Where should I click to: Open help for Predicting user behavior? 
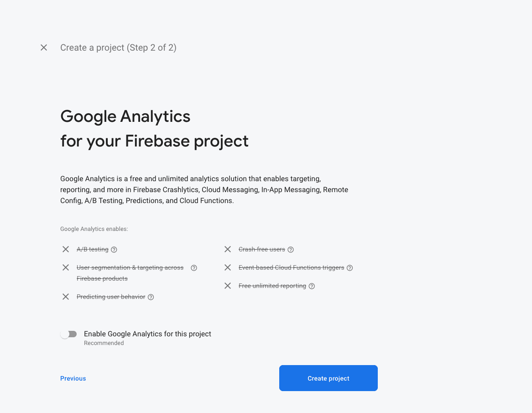151,297
